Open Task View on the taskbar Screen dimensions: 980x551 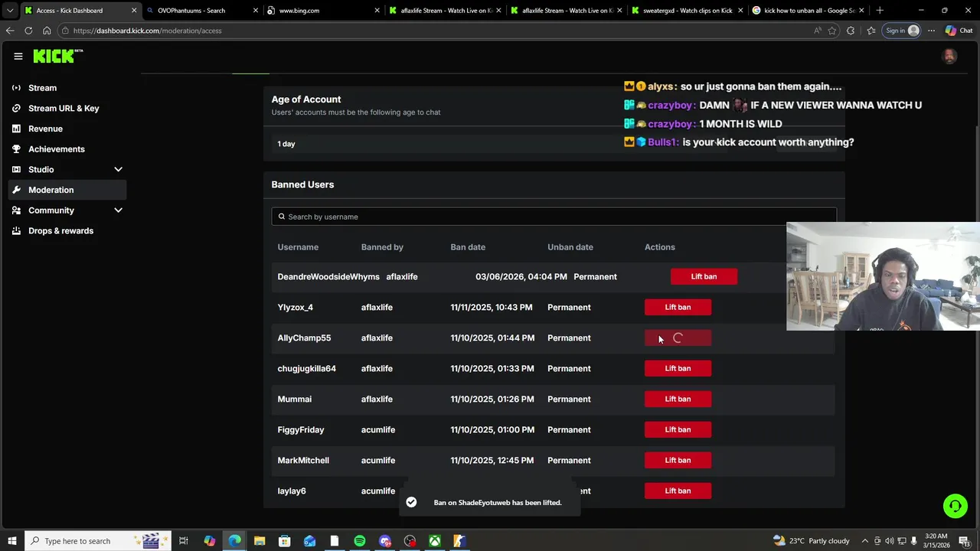[x=184, y=541]
